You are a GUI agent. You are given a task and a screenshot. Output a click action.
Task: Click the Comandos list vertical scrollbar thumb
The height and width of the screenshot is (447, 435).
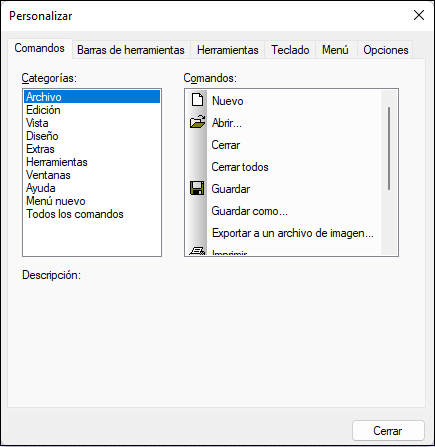tap(389, 149)
